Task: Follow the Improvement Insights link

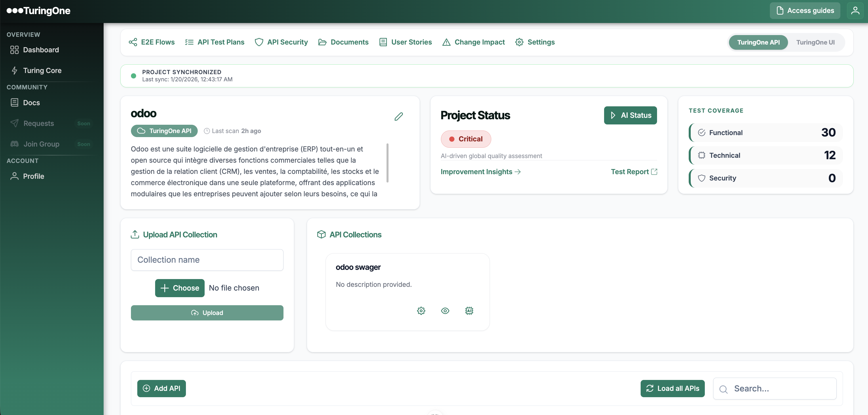Action: pos(480,172)
